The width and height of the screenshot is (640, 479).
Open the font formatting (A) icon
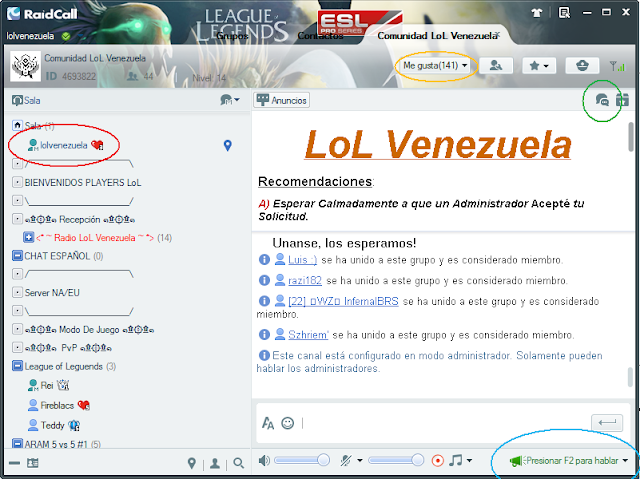tap(268, 423)
